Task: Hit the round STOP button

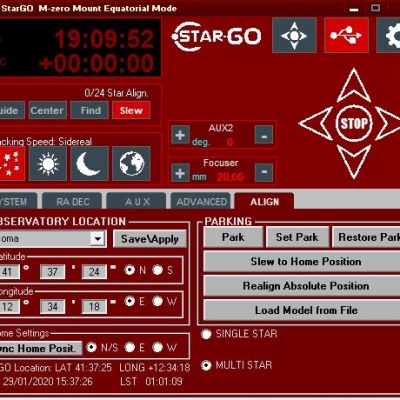Action: pyautogui.click(x=354, y=124)
